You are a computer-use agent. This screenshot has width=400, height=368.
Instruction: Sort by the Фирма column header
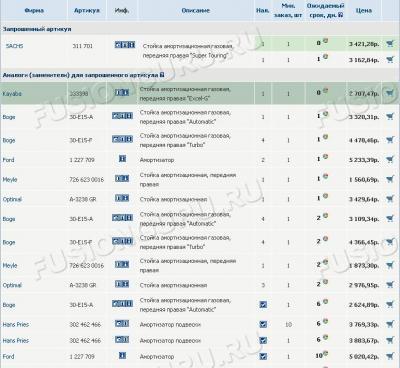click(34, 10)
